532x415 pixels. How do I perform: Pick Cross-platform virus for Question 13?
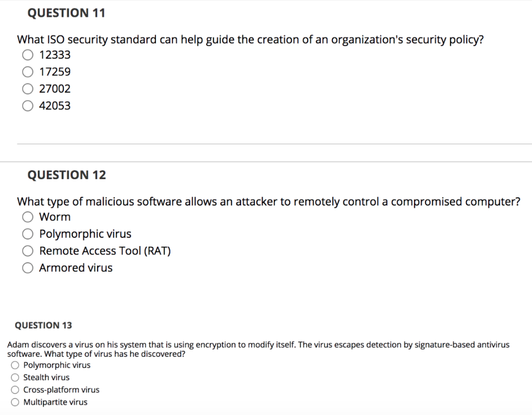point(15,390)
